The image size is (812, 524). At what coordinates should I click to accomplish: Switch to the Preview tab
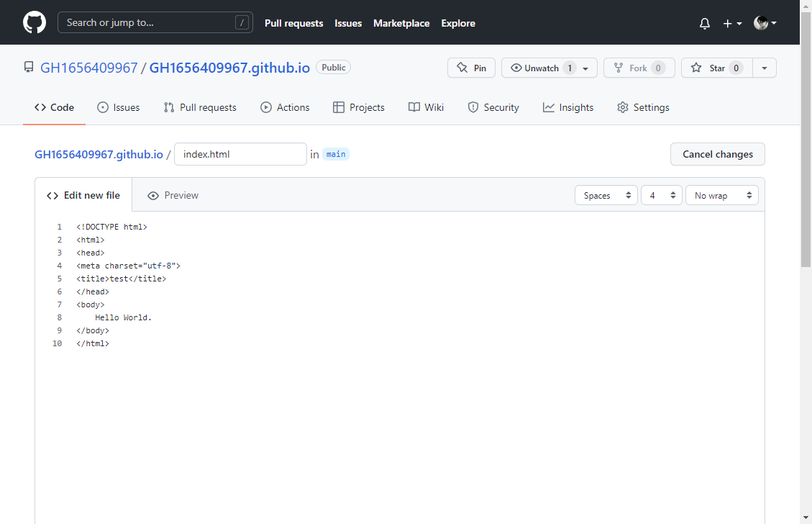tap(173, 195)
